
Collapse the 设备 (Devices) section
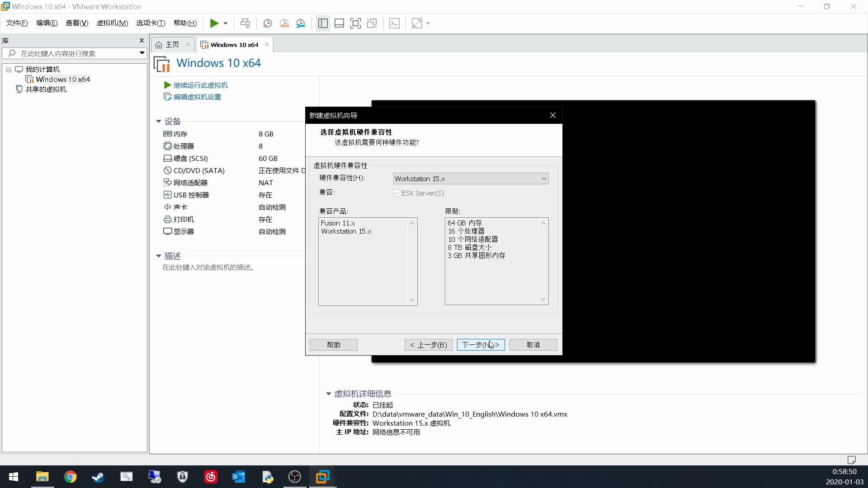[x=159, y=121]
